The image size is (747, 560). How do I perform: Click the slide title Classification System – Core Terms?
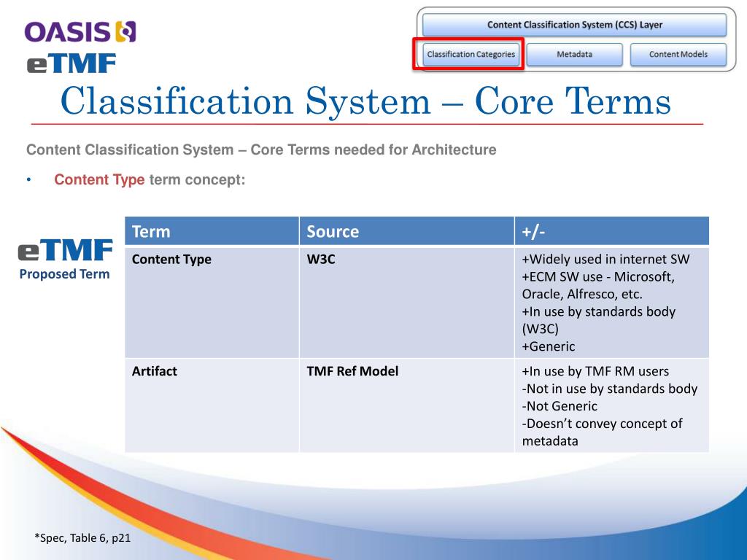[x=365, y=101]
